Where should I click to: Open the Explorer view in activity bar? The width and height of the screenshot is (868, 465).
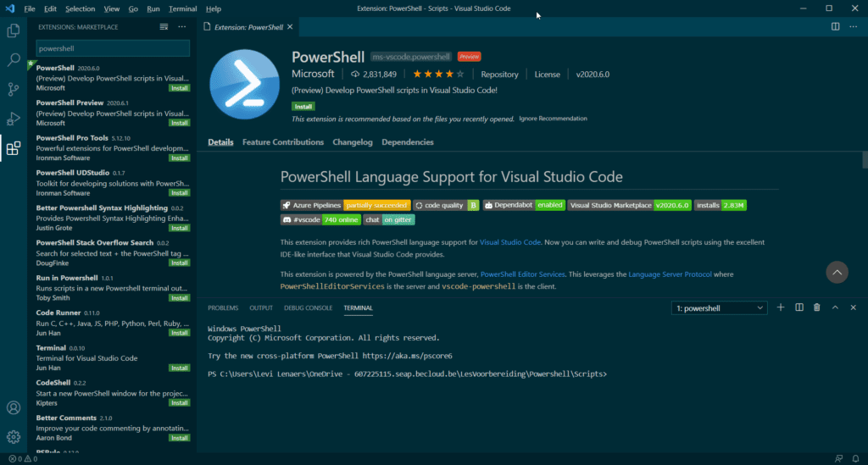(x=14, y=31)
